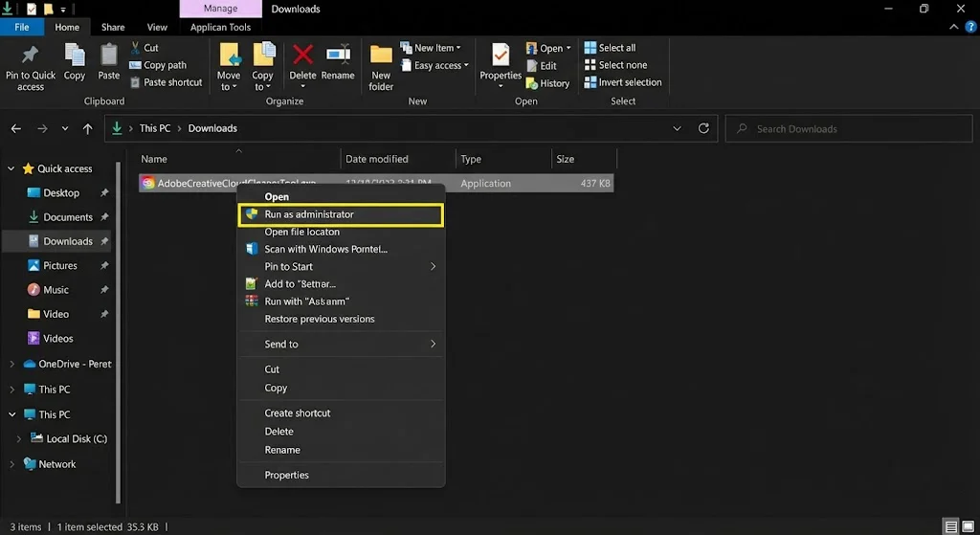Click the Delete red X icon
The width and height of the screenshot is (980, 535).
[302, 56]
